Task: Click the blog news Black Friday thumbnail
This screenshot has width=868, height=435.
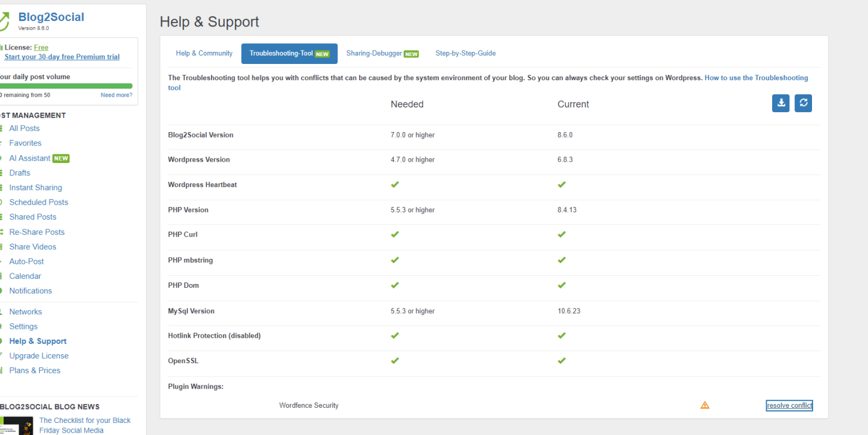Action: point(17,425)
